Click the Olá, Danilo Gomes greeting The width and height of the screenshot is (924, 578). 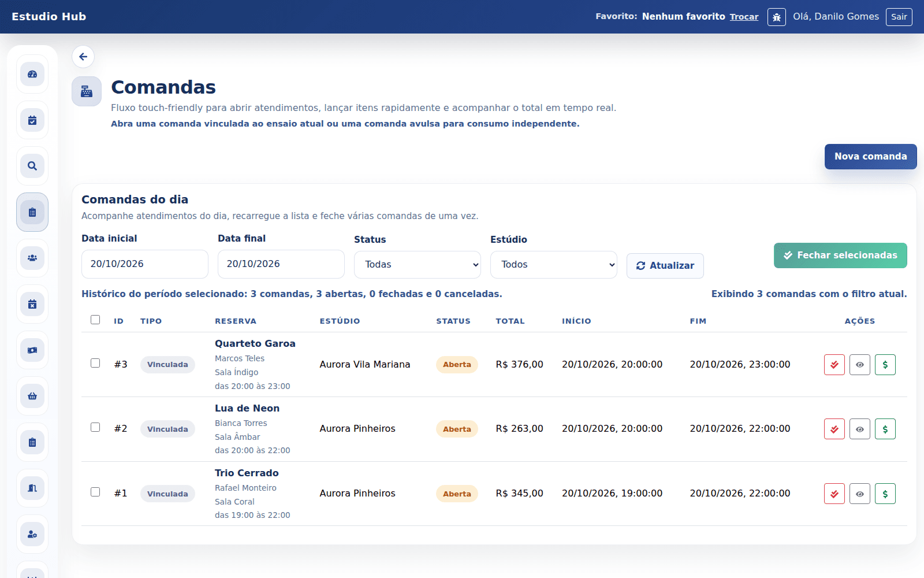(x=836, y=17)
